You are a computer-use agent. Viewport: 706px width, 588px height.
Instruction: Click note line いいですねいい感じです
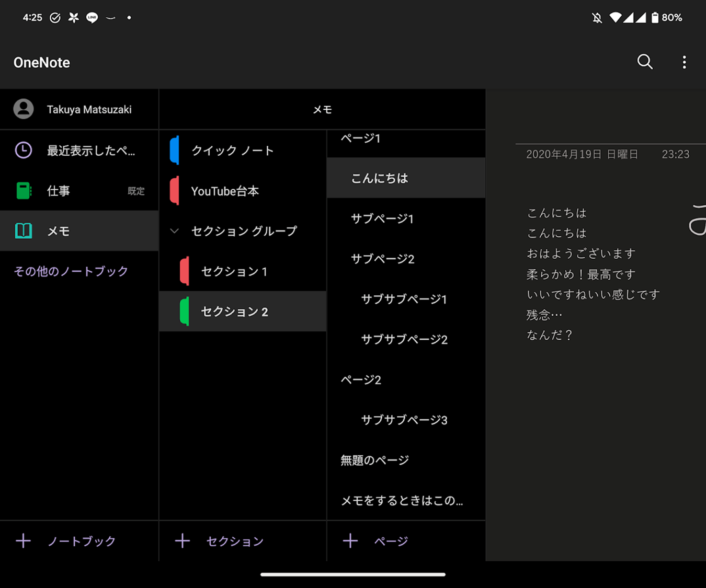593,294
